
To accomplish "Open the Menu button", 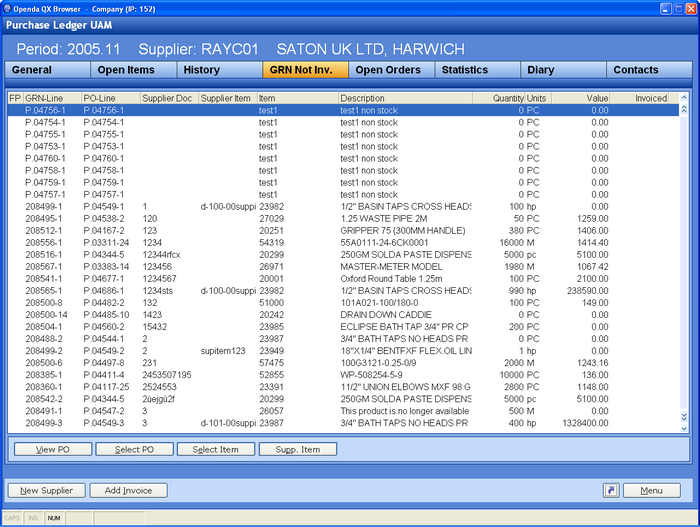I will tap(651, 490).
